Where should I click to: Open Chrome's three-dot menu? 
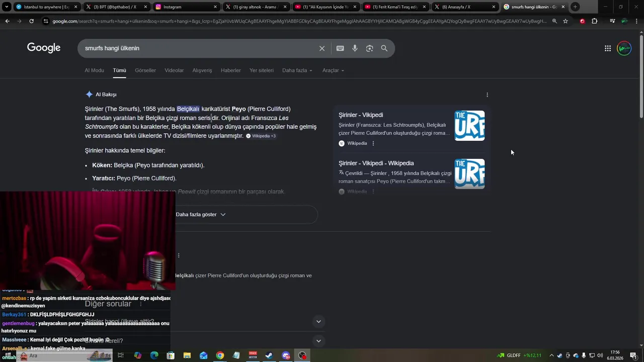click(636, 21)
